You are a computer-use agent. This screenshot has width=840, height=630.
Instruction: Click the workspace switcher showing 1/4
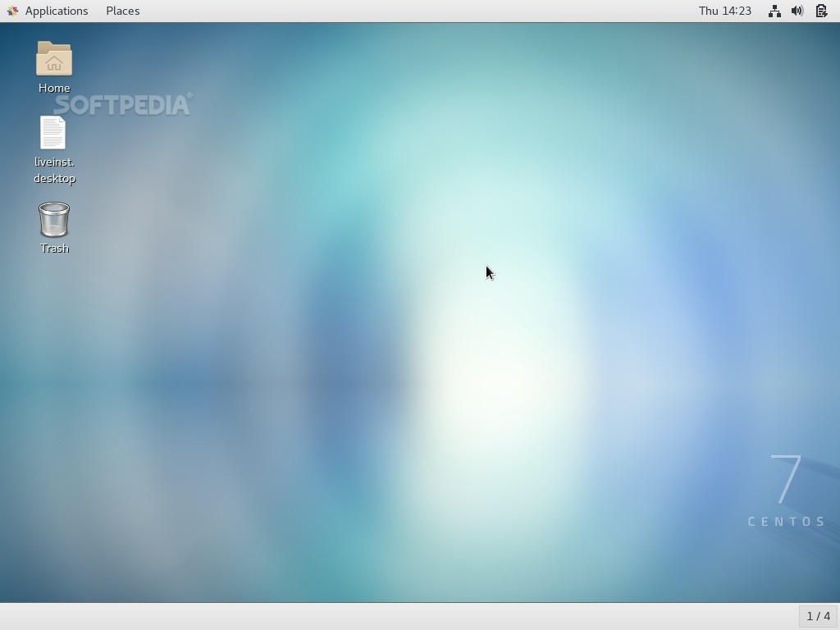point(818,616)
